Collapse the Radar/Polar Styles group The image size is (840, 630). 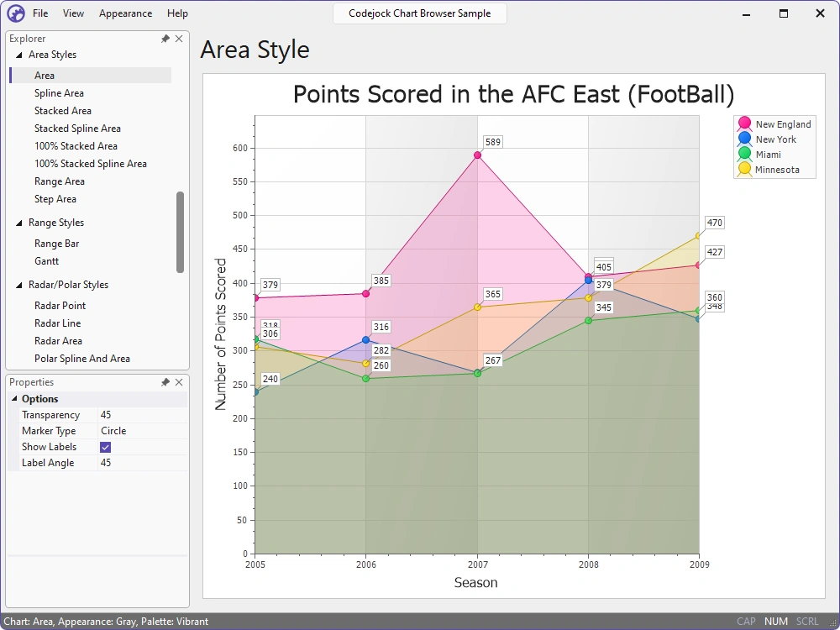pos(18,285)
